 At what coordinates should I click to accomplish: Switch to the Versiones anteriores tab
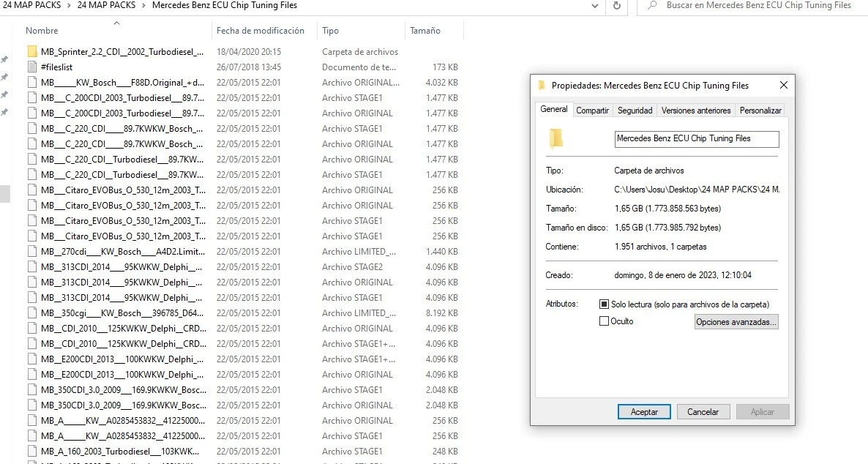(696, 111)
